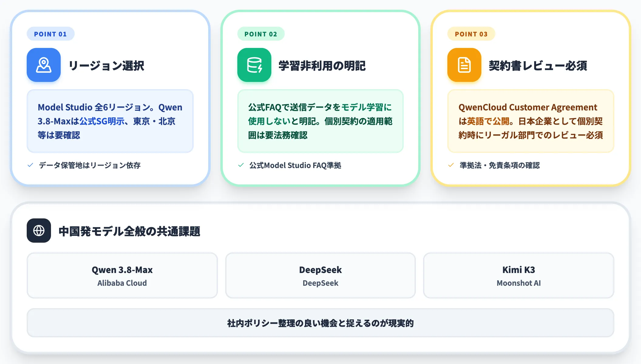Click the QwenCloud Customer Agreement description box
Viewport: 641px width, 364px height.
pos(531,121)
